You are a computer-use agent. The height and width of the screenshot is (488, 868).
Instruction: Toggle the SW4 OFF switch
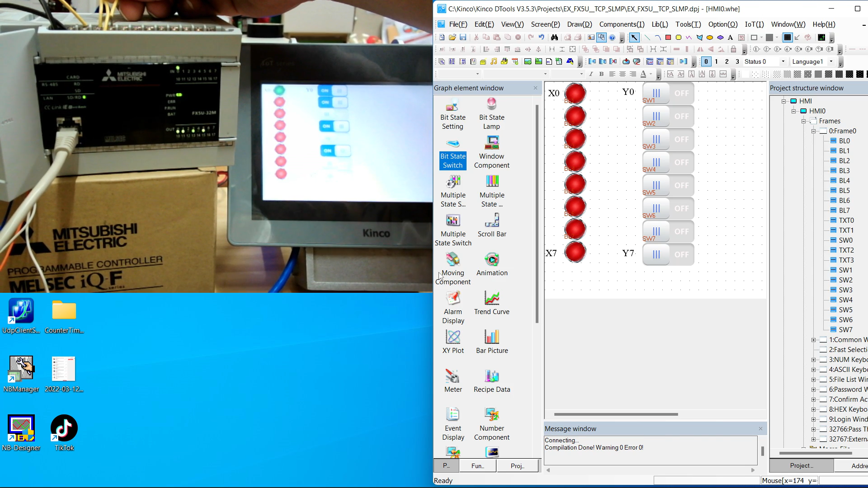tap(668, 163)
